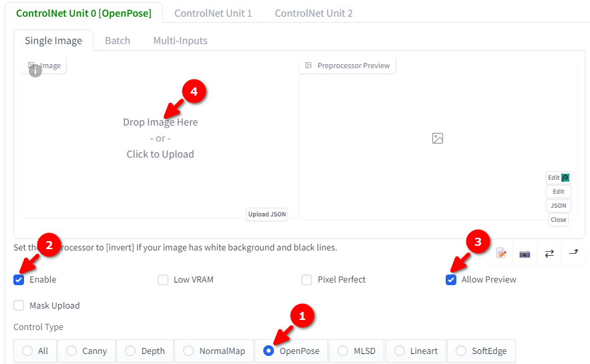590x364 pixels.
Task: Click the curved upward arrow icon
Action: point(573,252)
